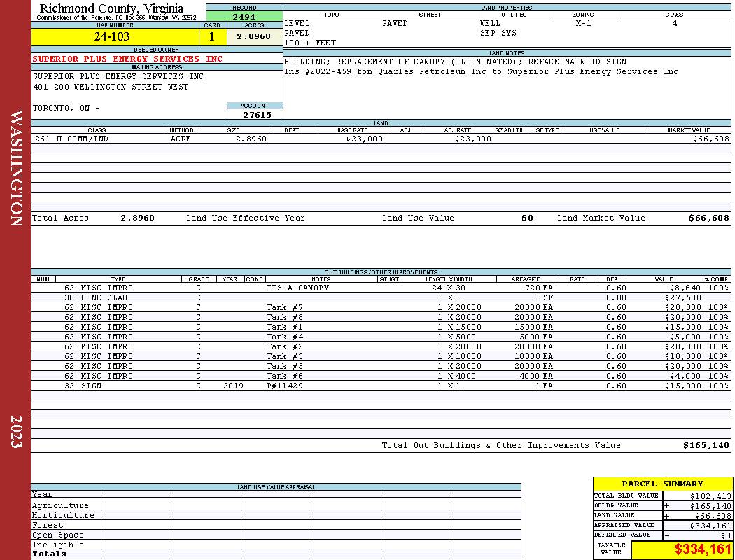The width and height of the screenshot is (735, 560).
Task: Select card number 1 cell
Action: [x=212, y=36]
